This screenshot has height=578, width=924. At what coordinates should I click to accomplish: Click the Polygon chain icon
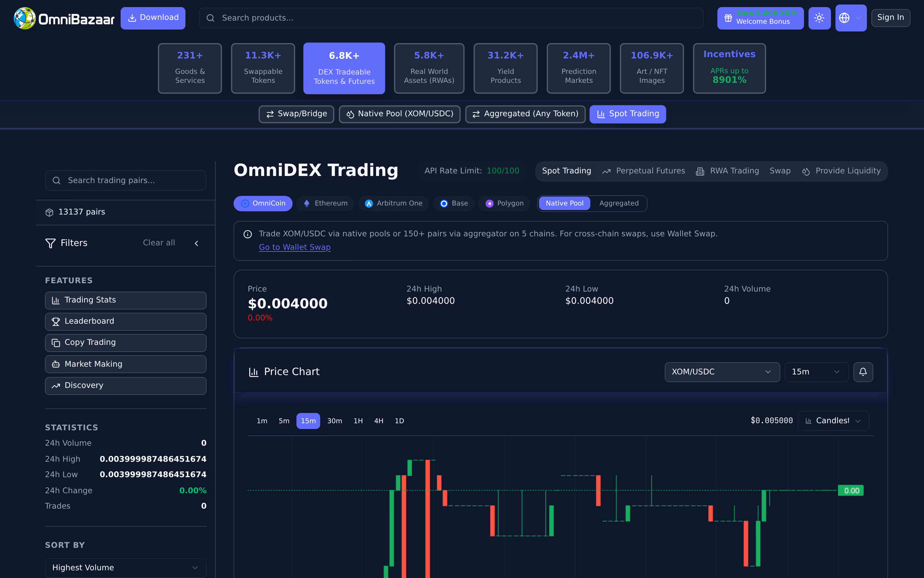click(490, 203)
